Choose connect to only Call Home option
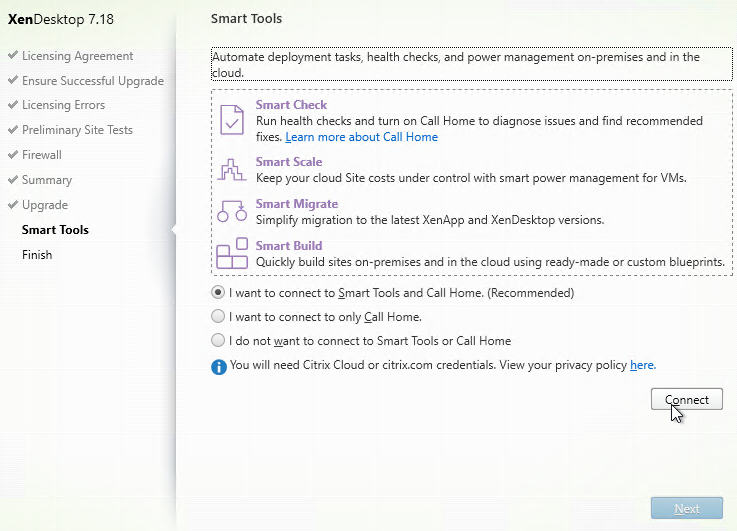Screen dimensions: 737x531 [x=218, y=316]
